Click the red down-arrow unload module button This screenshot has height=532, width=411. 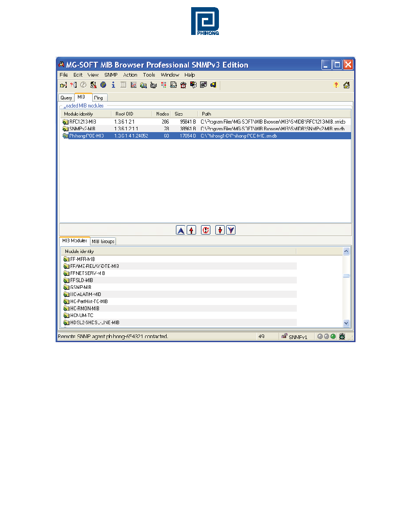tap(220, 230)
